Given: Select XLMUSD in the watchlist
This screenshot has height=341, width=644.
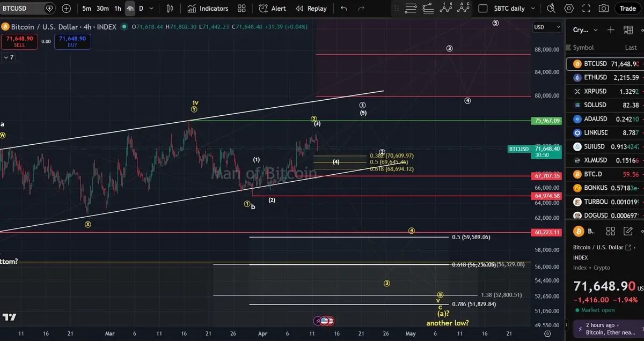Looking at the screenshot, I should [605, 160].
